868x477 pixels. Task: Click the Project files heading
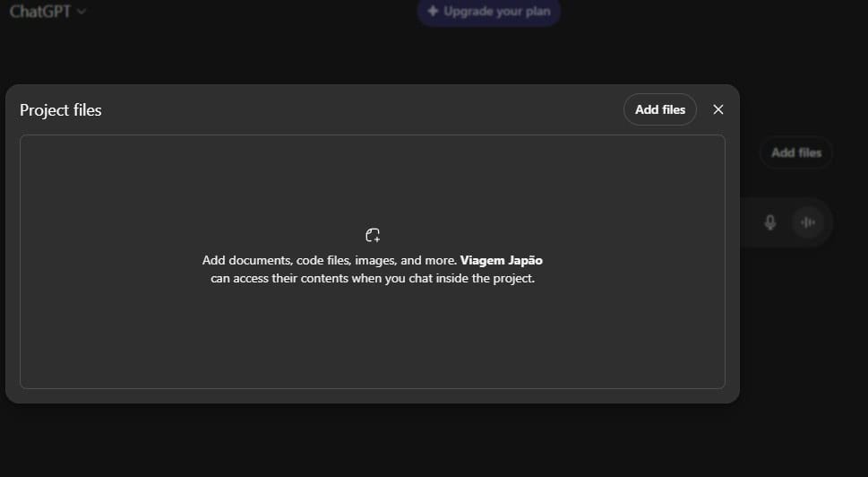tap(60, 110)
